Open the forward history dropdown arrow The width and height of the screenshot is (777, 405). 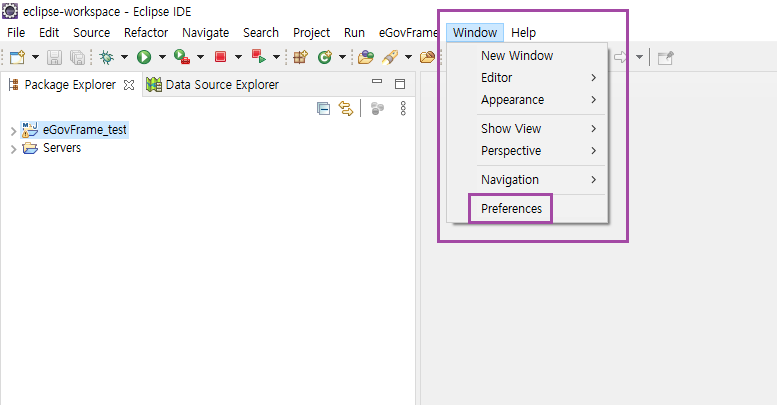pyautogui.click(x=639, y=58)
